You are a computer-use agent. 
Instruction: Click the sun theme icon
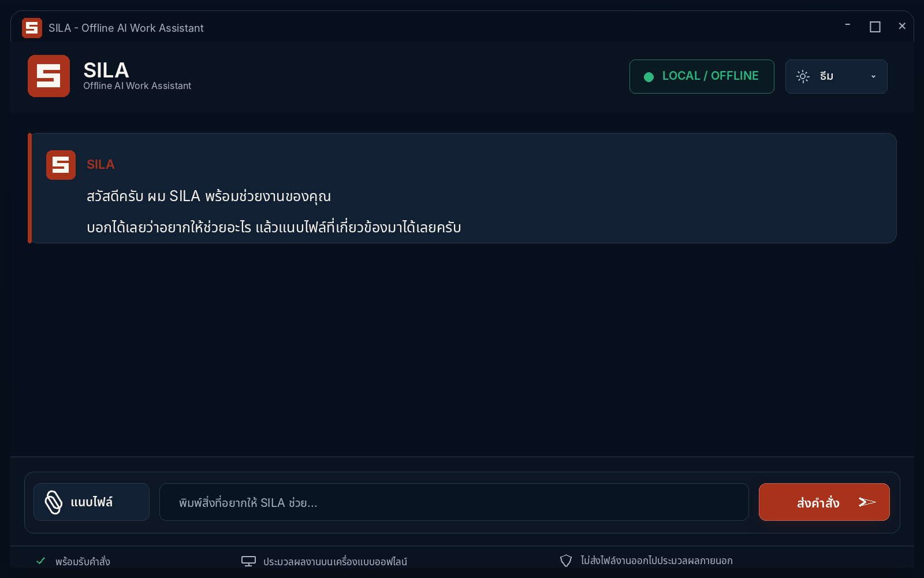coord(803,76)
